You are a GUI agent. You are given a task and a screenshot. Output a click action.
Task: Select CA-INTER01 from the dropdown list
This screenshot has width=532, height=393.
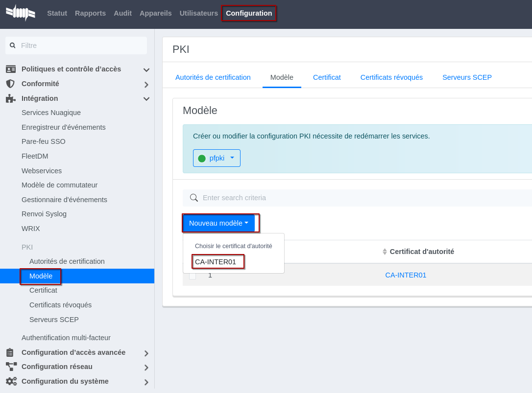point(216,262)
